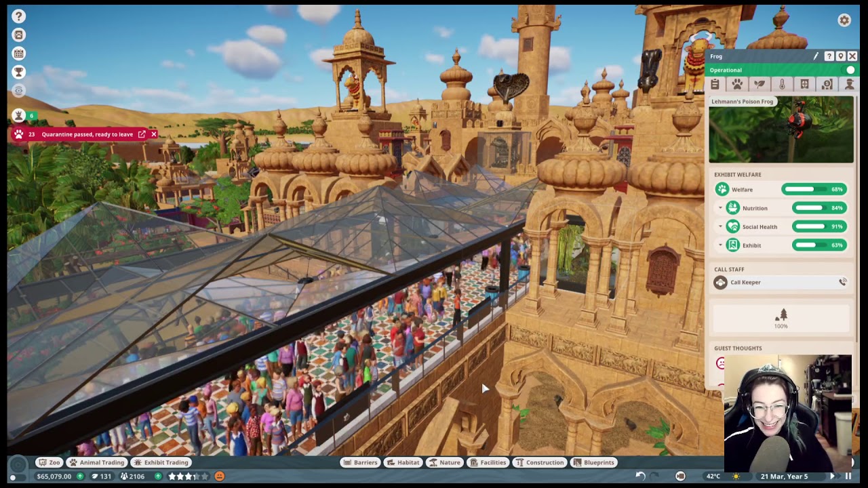Click the conservation credits 131 counter
This screenshot has height=488, width=868.
101,476
